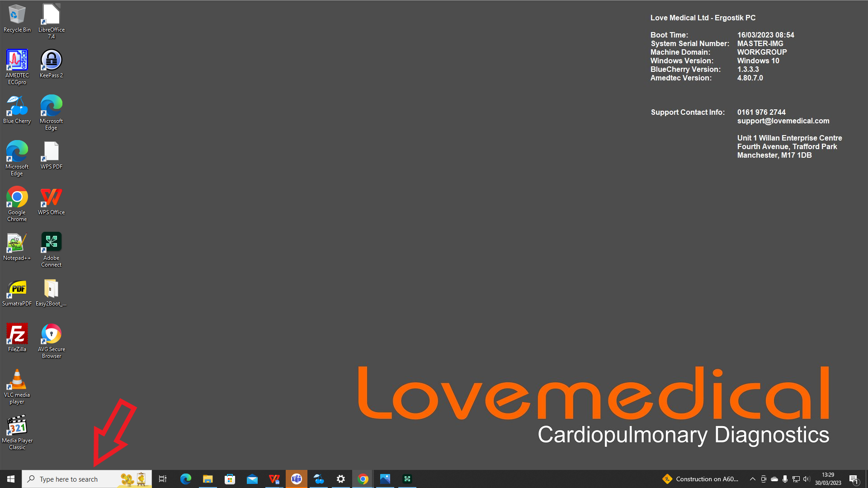Open the Settings gear in the taskbar
Image resolution: width=868 pixels, height=488 pixels.
click(x=341, y=479)
